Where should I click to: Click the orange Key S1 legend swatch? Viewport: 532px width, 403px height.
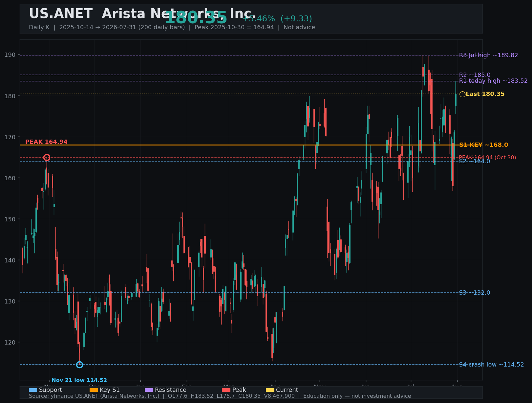point(94,390)
